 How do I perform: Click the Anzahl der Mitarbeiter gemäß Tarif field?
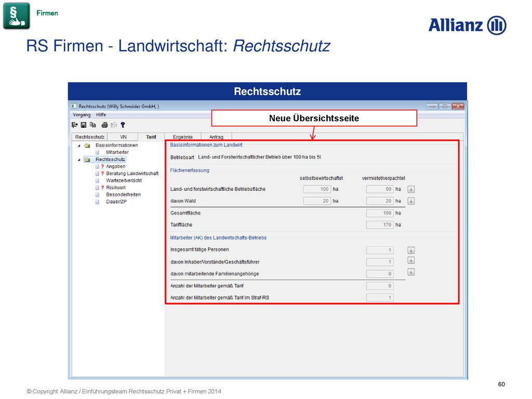click(380, 286)
